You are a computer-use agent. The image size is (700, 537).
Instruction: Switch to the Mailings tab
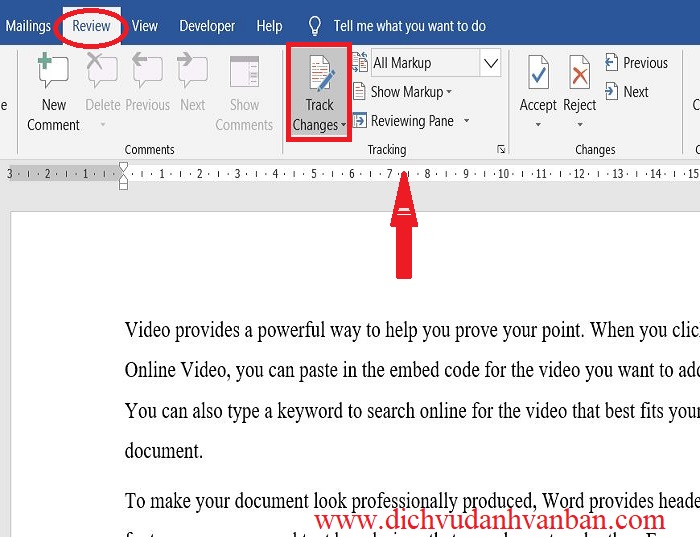[x=28, y=26]
